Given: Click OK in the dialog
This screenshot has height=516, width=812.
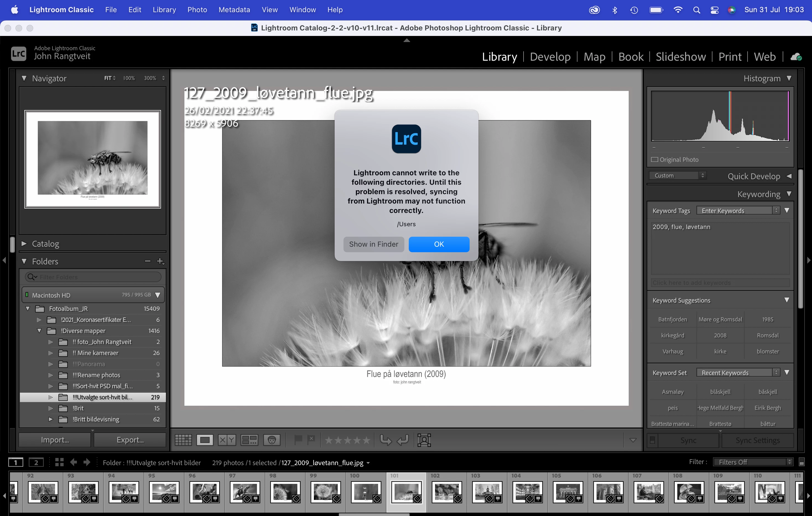Looking at the screenshot, I should (439, 244).
